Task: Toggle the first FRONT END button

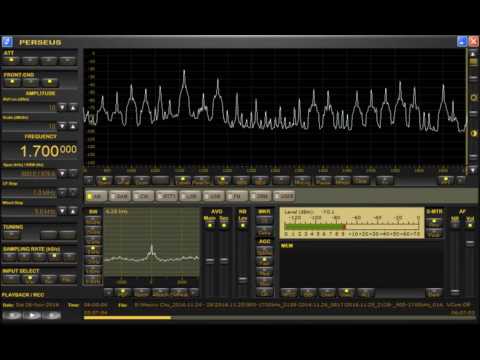Action: coord(12,82)
